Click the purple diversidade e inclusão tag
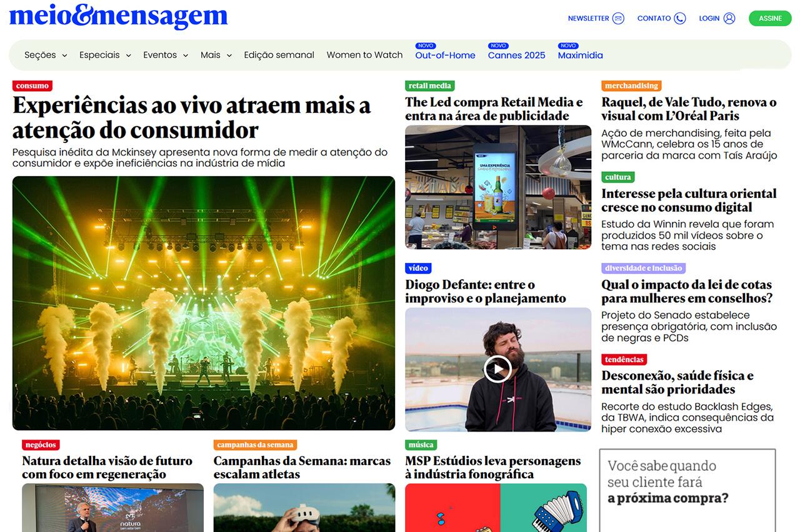The image size is (800, 532). (x=644, y=268)
